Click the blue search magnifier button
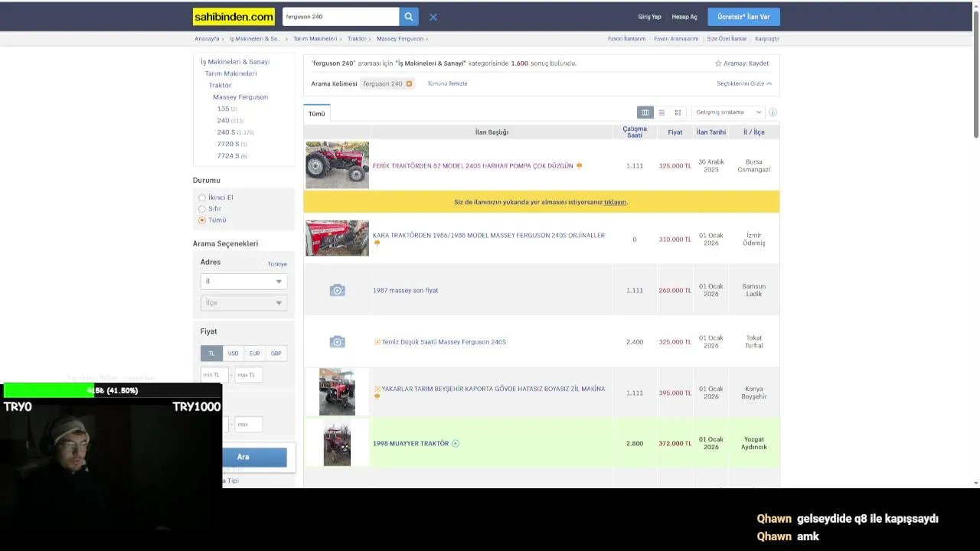This screenshot has height=551, width=980. (x=409, y=16)
